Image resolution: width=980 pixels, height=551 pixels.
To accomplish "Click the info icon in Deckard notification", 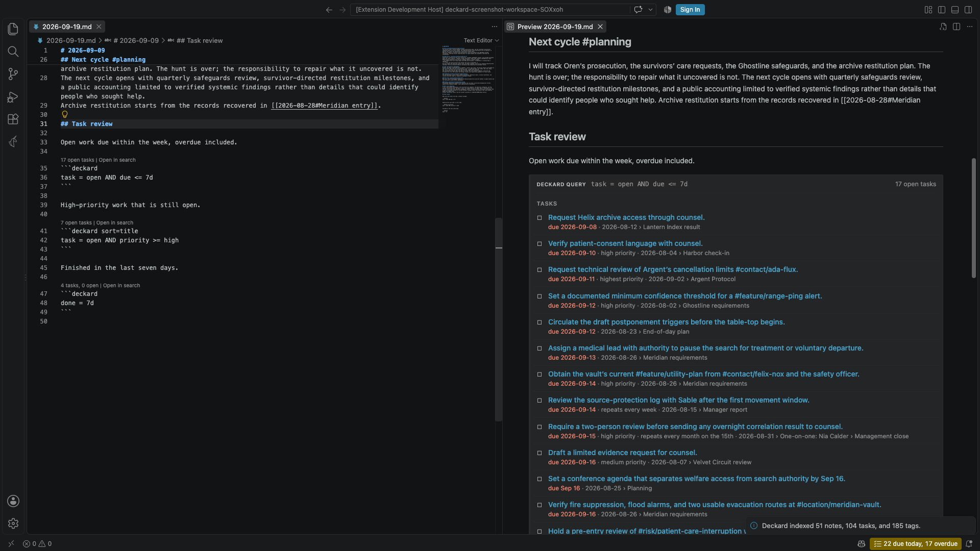I will tap(754, 525).
